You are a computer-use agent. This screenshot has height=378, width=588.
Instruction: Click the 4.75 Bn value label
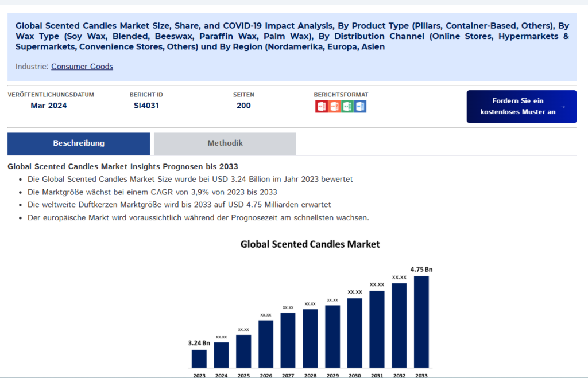421,269
